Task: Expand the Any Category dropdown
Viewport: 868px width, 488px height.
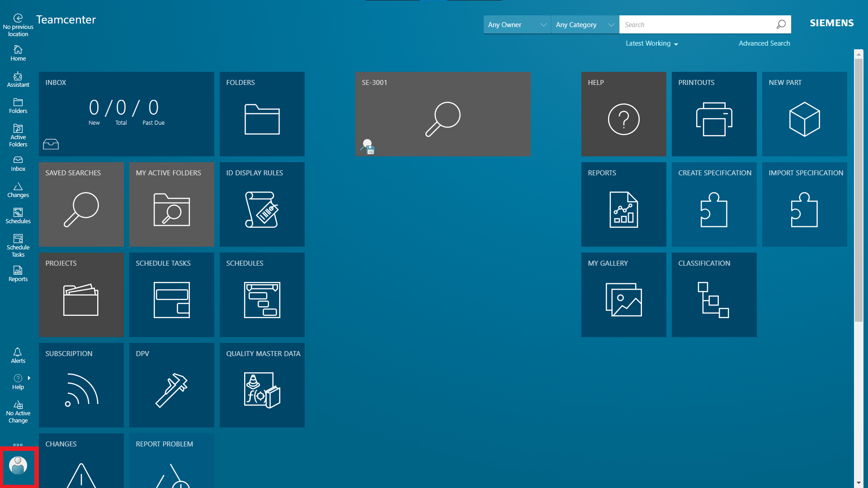Action: (x=585, y=24)
